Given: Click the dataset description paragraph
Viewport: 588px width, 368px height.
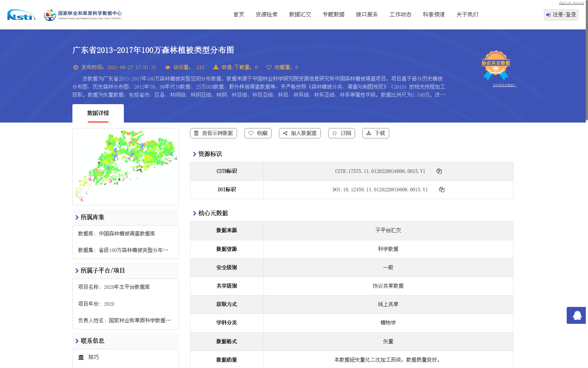Looking at the screenshot, I should point(259,87).
